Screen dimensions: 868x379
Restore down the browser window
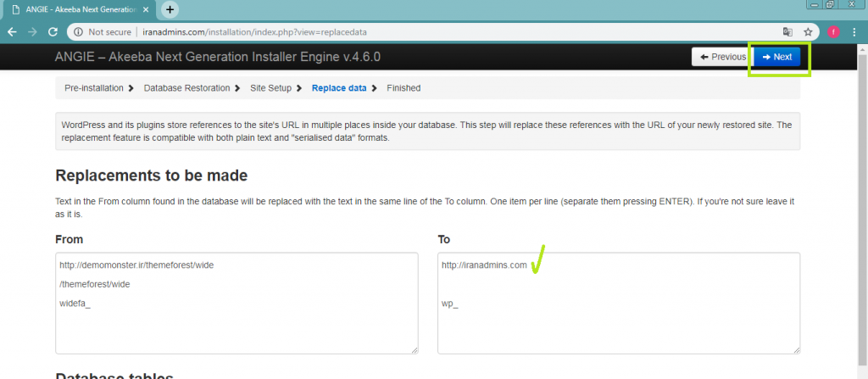coord(830,4)
